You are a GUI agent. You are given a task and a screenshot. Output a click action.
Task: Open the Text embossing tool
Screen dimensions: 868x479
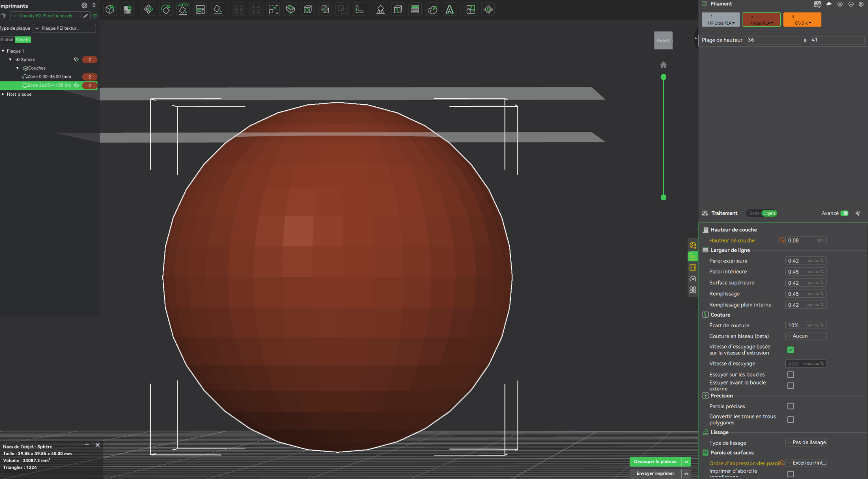pos(450,9)
